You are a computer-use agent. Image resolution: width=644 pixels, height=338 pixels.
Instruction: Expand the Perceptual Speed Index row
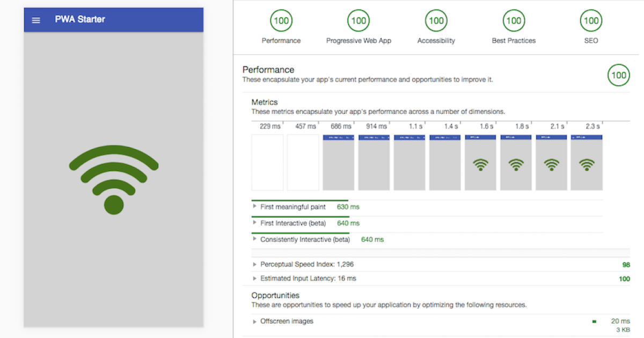[x=255, y=264]
